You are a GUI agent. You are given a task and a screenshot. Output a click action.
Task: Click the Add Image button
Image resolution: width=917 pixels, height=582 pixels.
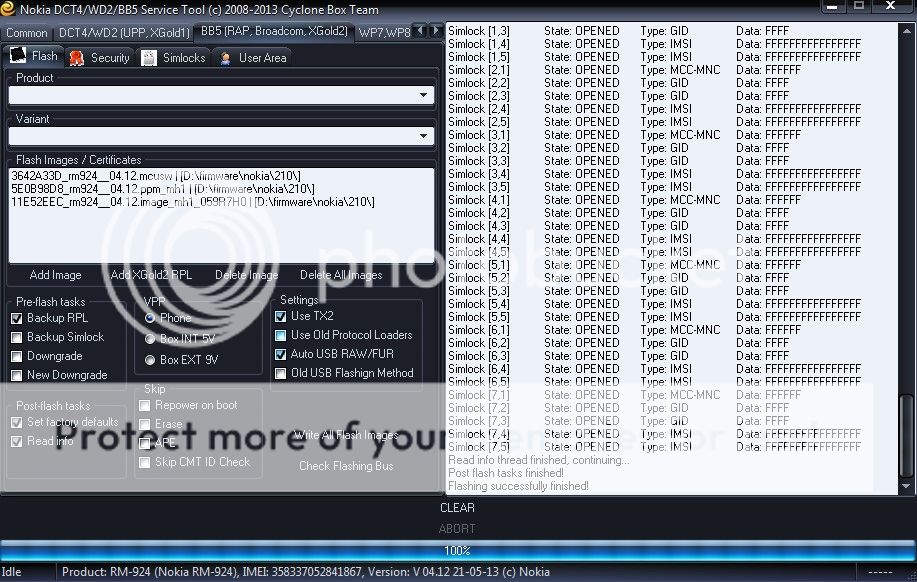[56, 275]
